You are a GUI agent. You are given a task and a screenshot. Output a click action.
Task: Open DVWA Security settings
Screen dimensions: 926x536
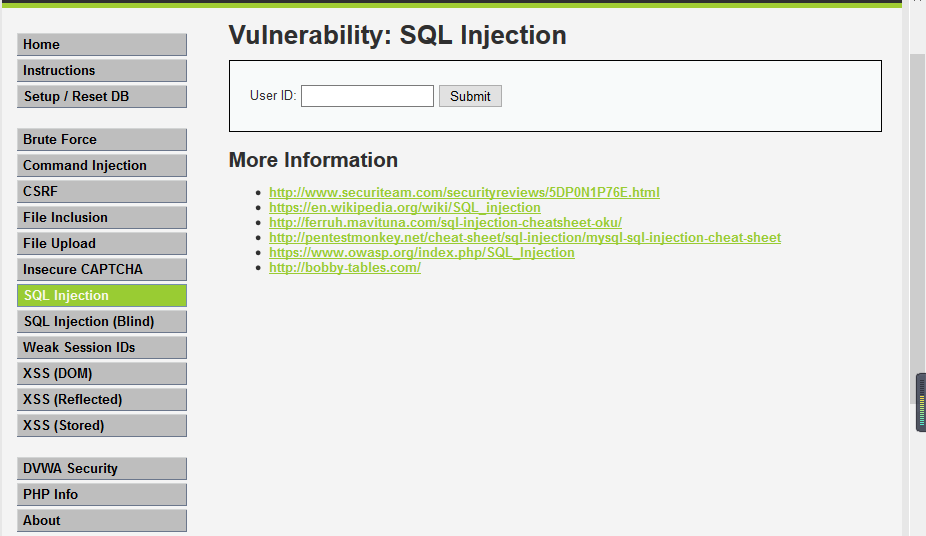[101, 469]
